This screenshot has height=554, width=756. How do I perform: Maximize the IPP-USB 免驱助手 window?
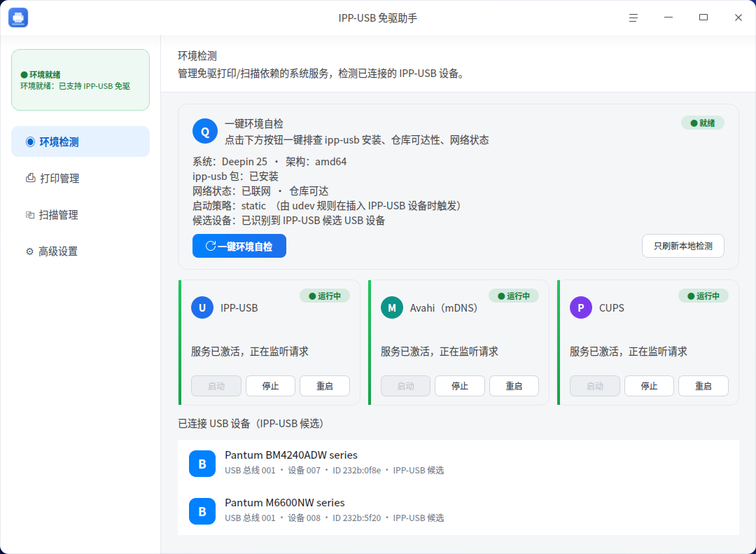coord(703,18)
